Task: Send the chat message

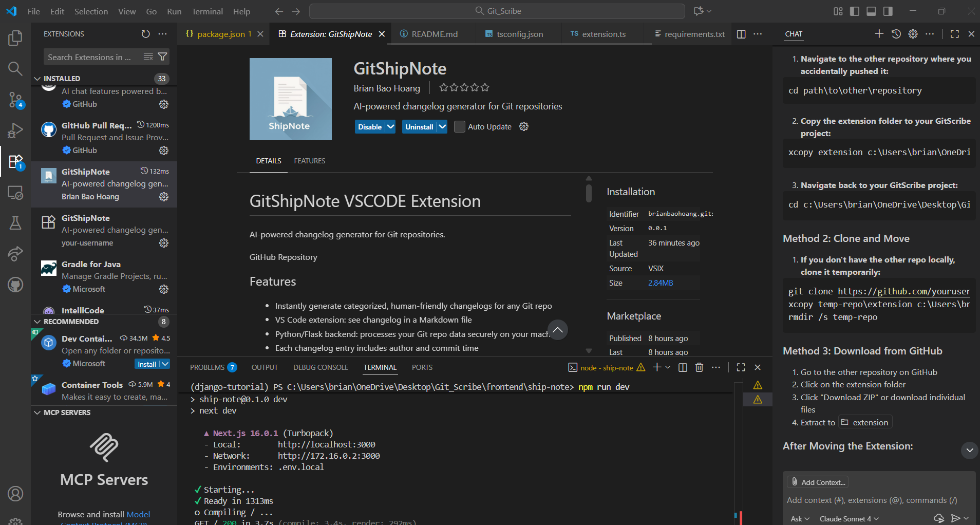Action: 955,518
